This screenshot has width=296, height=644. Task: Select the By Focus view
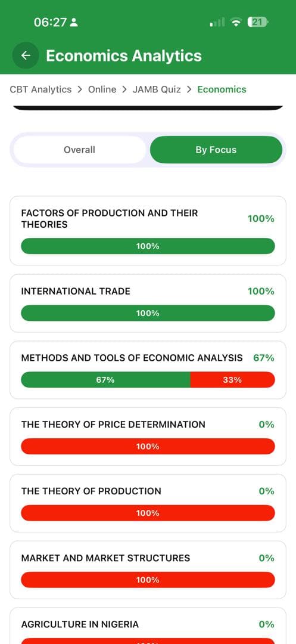click(x=216, y=150)
